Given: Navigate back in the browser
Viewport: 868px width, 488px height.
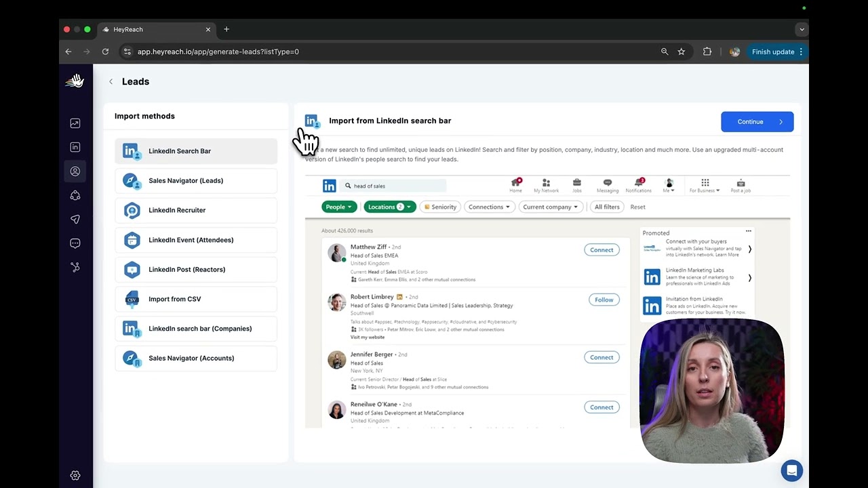Looking at the screenshot, I should [x=68, y=52].
